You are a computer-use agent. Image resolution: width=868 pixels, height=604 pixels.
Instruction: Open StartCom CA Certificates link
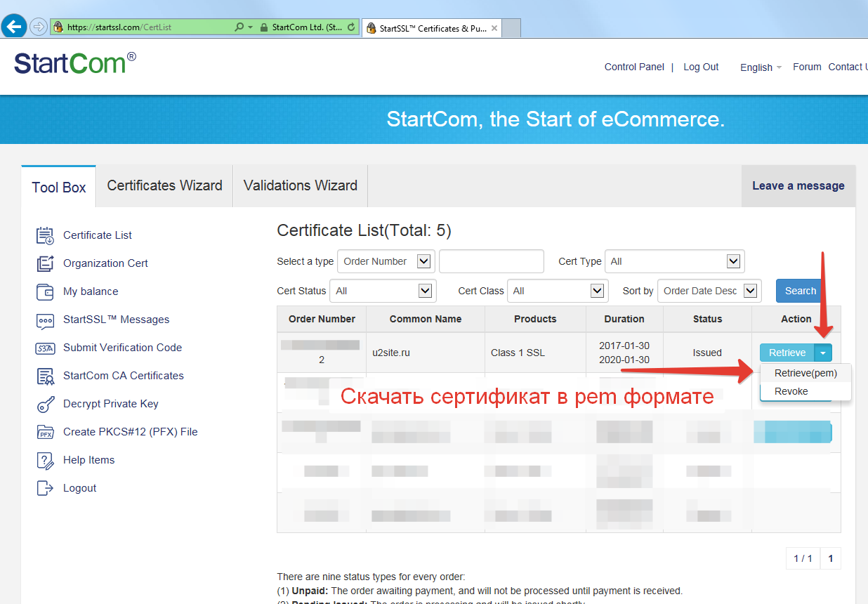click(x=124, y=376)
